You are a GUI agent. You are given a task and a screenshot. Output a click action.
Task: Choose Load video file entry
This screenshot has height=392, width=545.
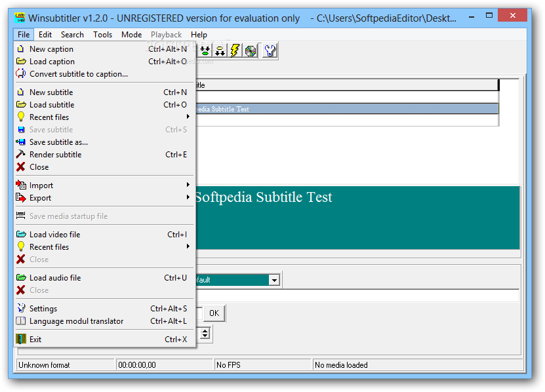[104, 235]
